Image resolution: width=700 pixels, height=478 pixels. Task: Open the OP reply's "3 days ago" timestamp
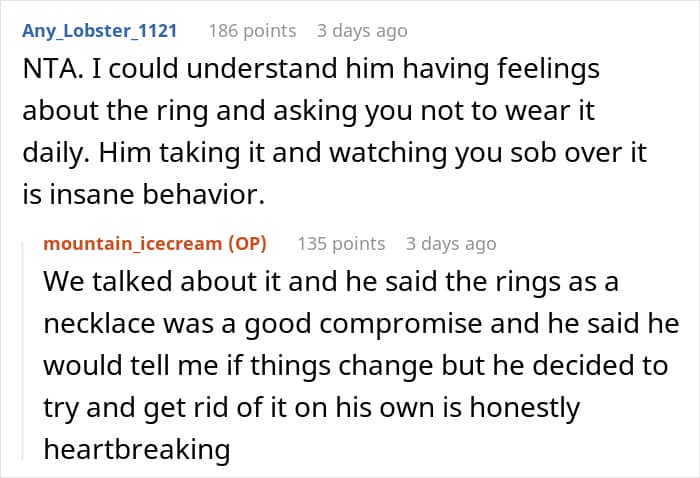[x=451, y=243]
